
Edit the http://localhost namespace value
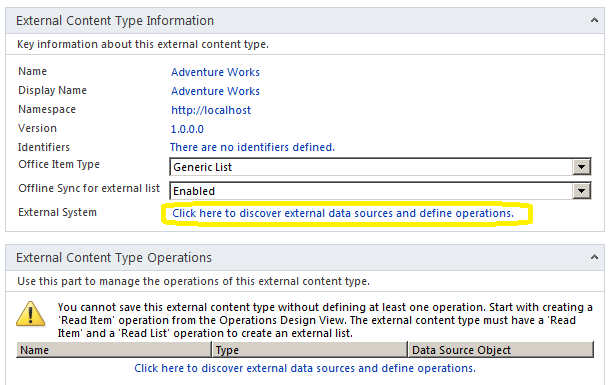(x=211, y=110)
